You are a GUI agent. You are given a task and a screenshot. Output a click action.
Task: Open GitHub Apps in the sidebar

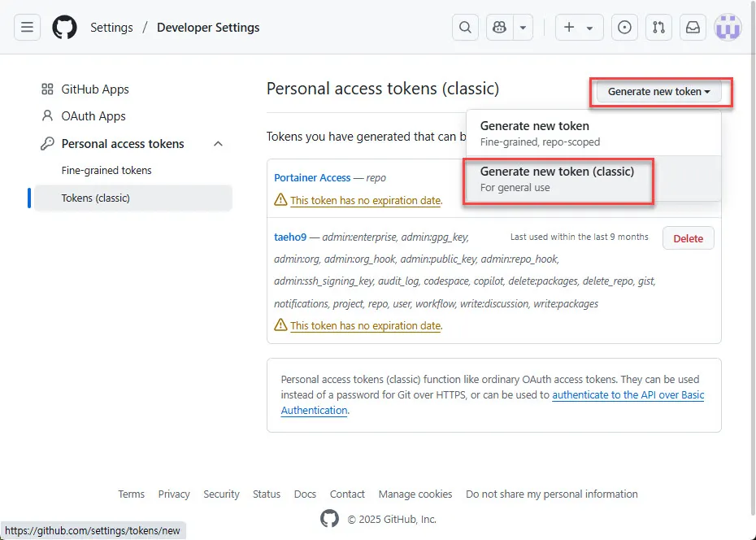(x=95, y=89)
